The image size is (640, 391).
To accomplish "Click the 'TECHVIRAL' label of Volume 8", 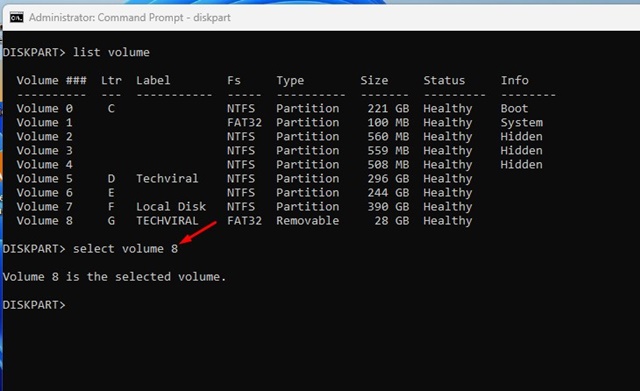I will coord(167,220).
